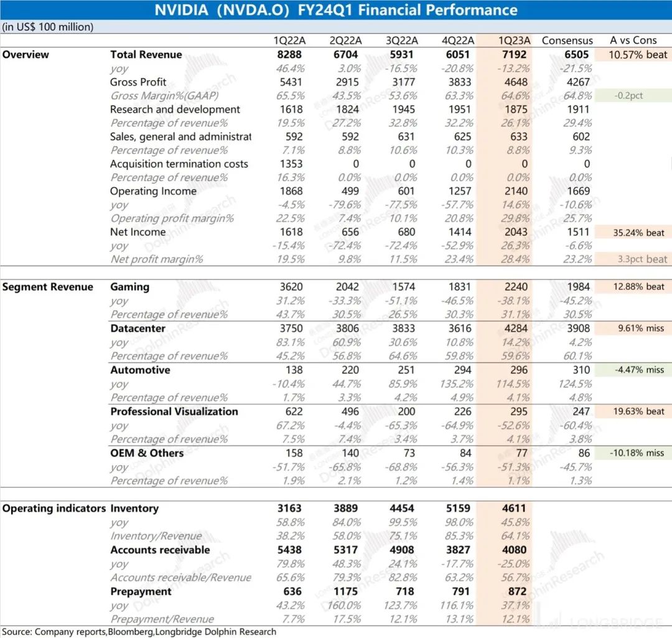Click the Prepayment/Revenue label
The height and width of the screenshot is (638, 672).
[162, 619]
